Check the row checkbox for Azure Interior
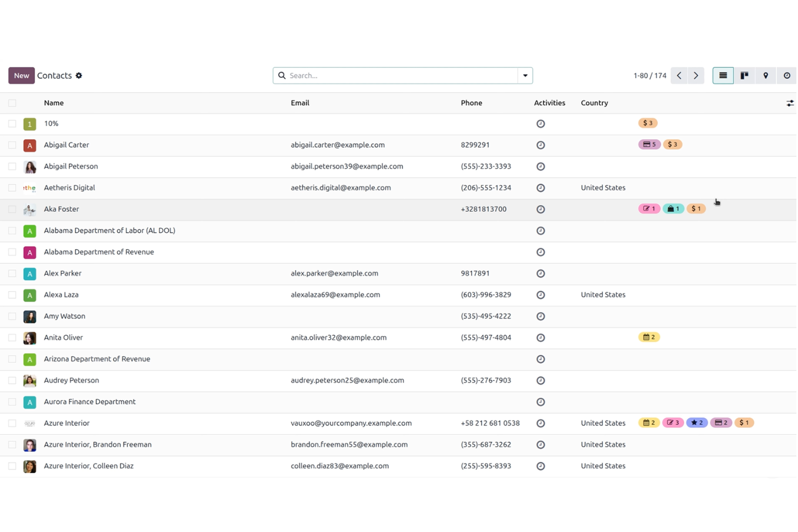The image size is (798, 532). click(12, 423)
